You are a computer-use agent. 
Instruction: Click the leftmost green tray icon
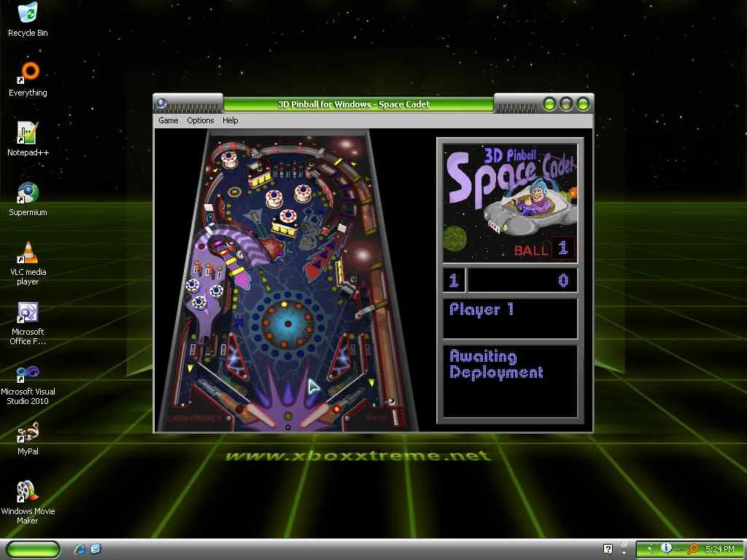(x=650, y=549)
